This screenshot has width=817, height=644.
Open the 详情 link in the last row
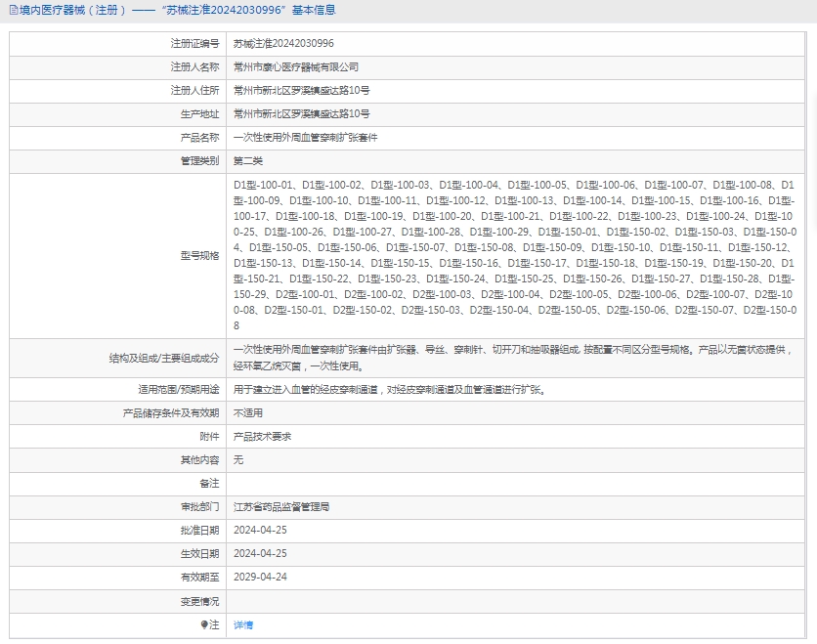[x=243, y=624]
